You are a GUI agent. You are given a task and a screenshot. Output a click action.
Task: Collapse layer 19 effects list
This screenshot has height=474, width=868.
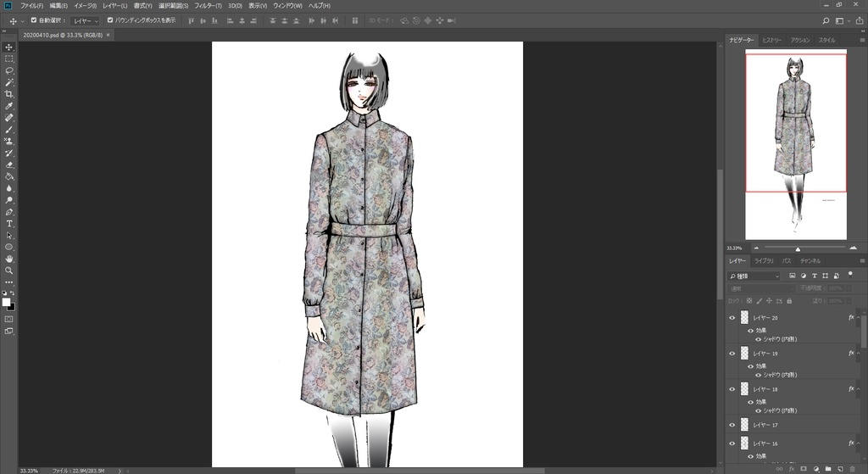pos(859,354)
